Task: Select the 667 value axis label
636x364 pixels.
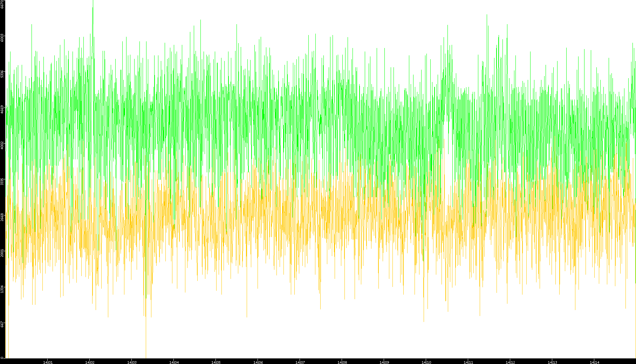Action: tap(2, 324)
